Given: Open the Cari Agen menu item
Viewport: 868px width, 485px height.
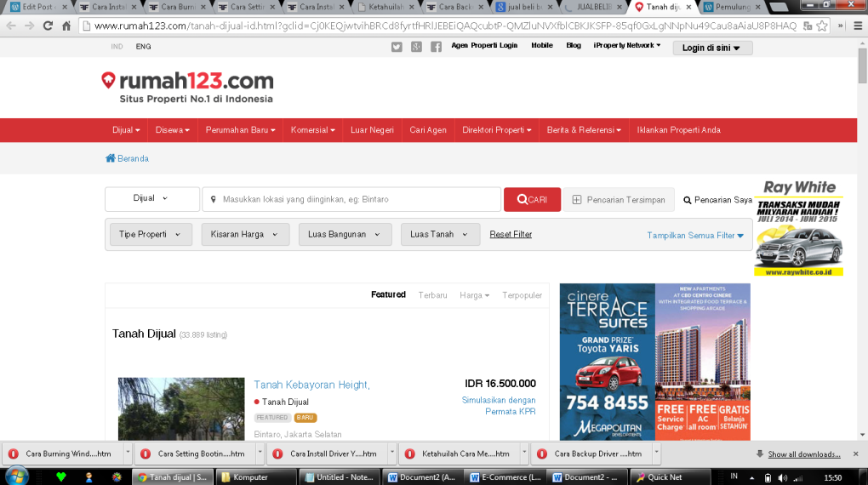Looking at the screenshot, I should [428, 130].
